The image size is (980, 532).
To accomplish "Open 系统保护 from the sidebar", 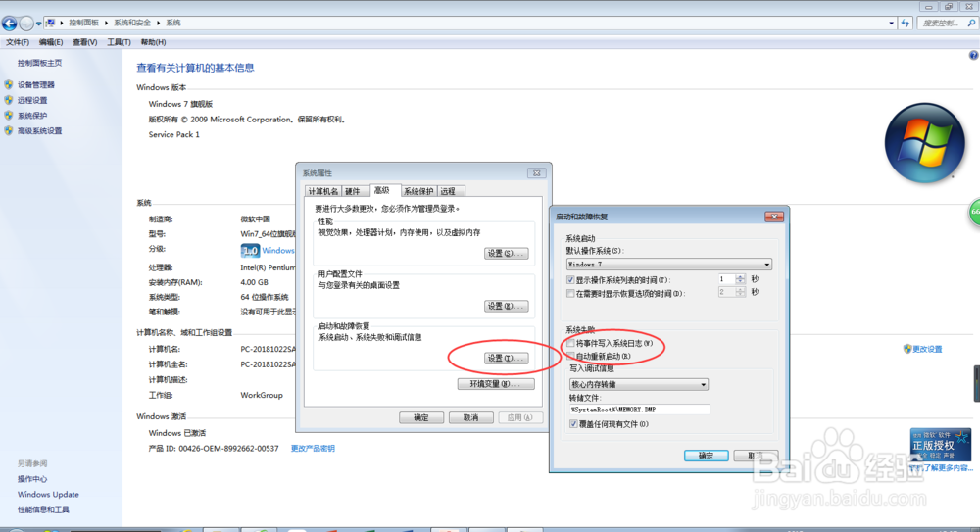I will [32, 116].
